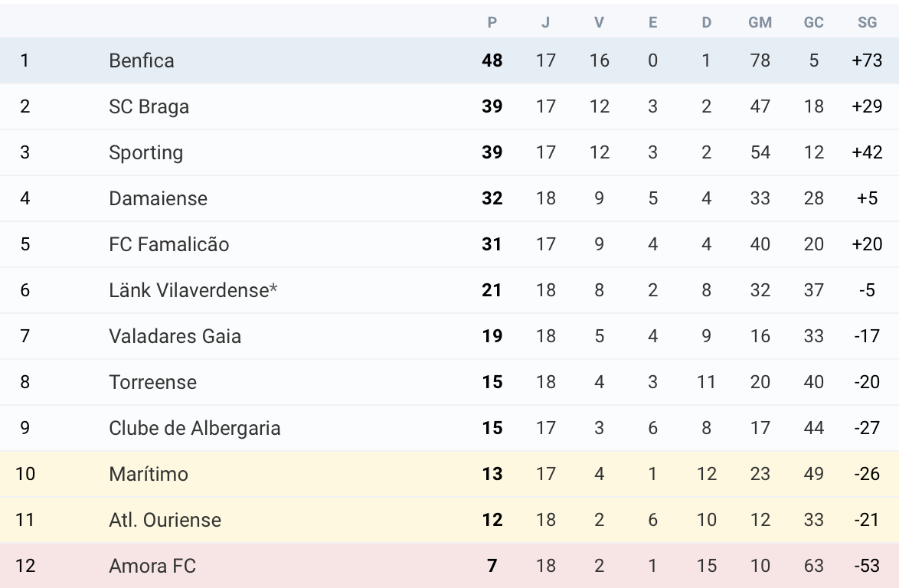Click the Torreense team name
The height and width of the screenshot is (588, 899).
[x=152, y=382]
